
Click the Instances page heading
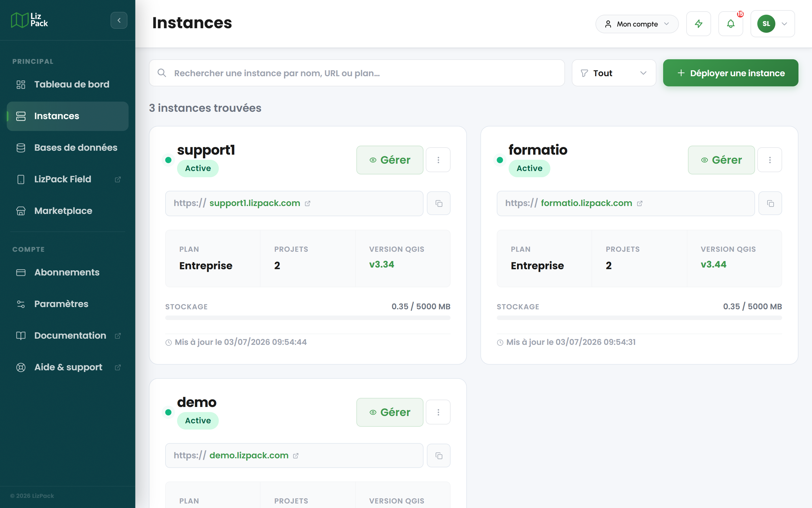[x=192, y=23]
